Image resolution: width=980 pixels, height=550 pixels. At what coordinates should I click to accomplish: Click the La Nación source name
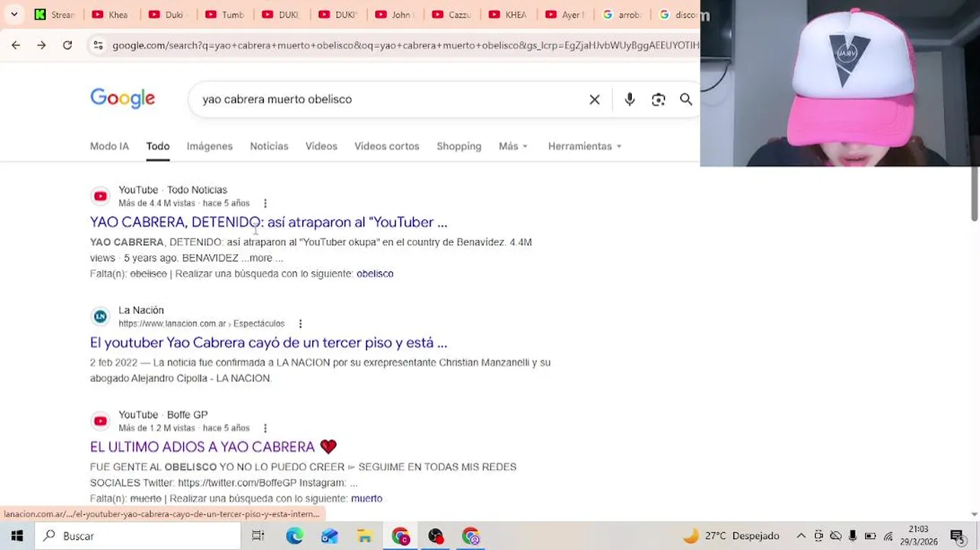(141, 310)
